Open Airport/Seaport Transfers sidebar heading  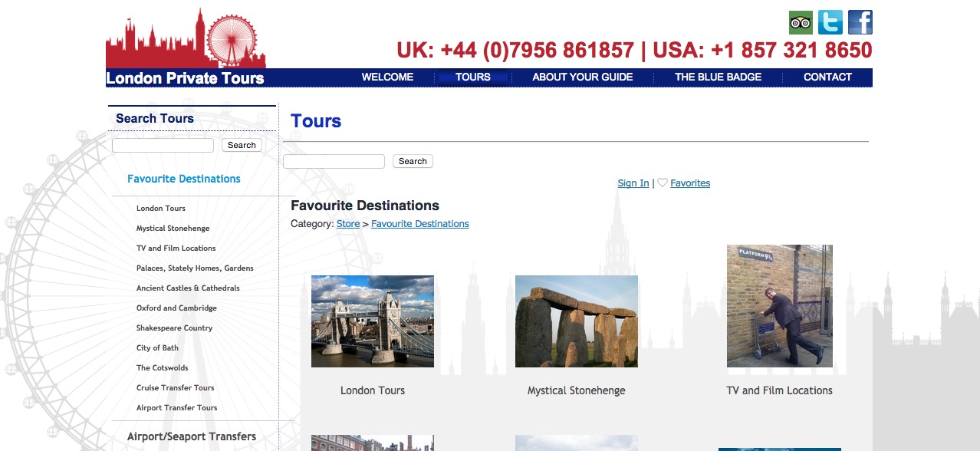192,436
